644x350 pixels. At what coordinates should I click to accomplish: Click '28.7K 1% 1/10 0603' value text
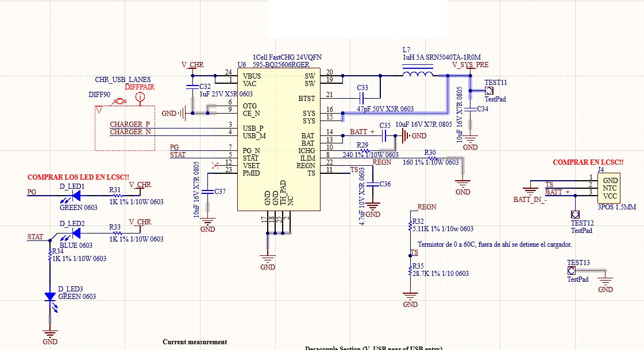coord(440,274)
